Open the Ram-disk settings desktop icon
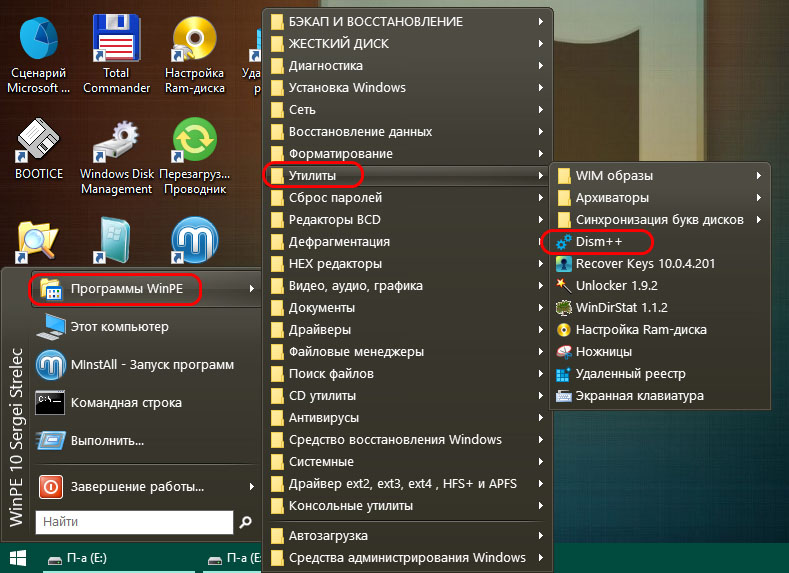Image resolution: width=789 pixels, height=573 pixels. pyautogui.click(x=195, y=54)
